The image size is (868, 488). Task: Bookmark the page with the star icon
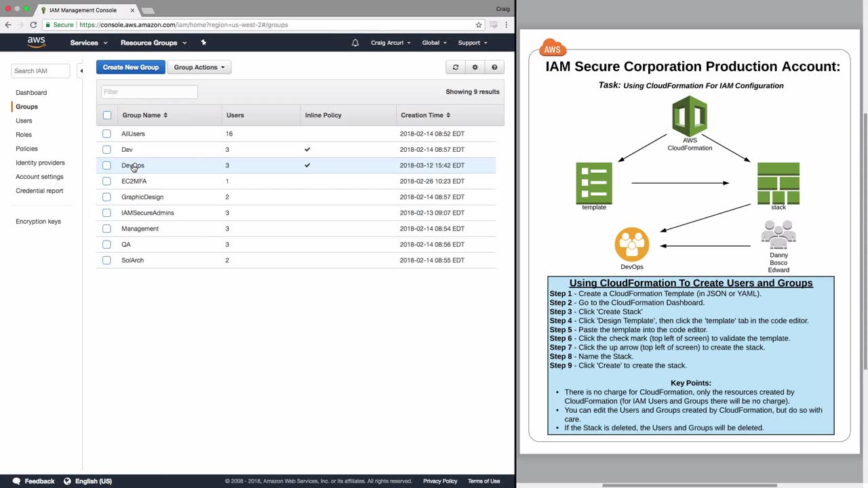click(x=479, y=24)
